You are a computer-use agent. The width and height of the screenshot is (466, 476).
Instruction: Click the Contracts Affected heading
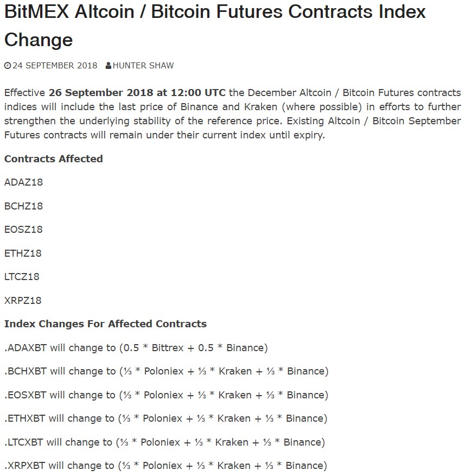point(54,159)
